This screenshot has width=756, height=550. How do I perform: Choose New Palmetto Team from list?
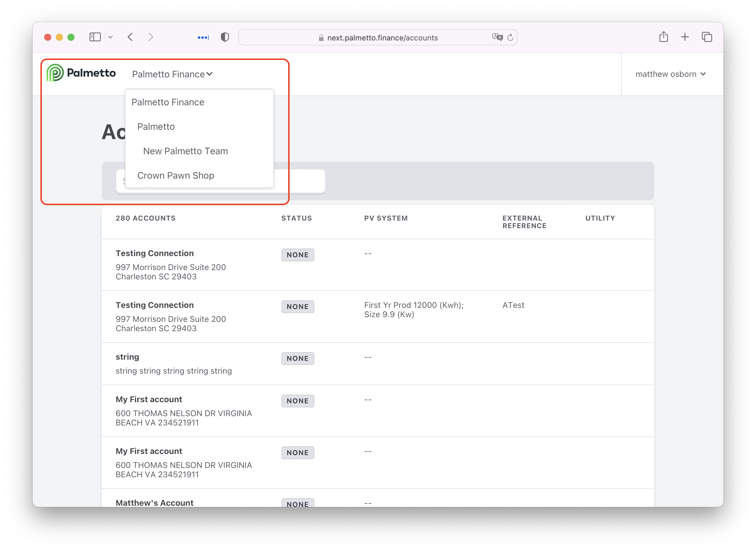tap(185, 151)
